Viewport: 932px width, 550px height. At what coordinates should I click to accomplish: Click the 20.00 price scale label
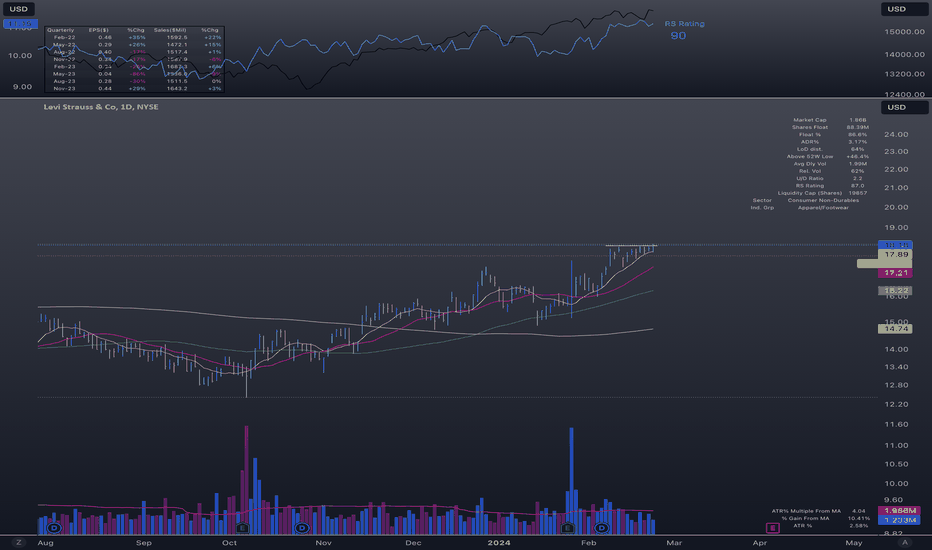pyautogui.click(x=896, y=208)
